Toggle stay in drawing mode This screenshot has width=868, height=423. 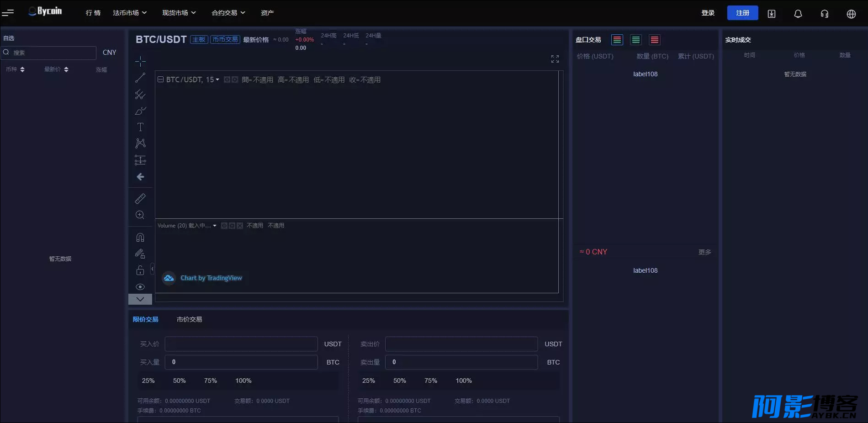pos(140,254)
